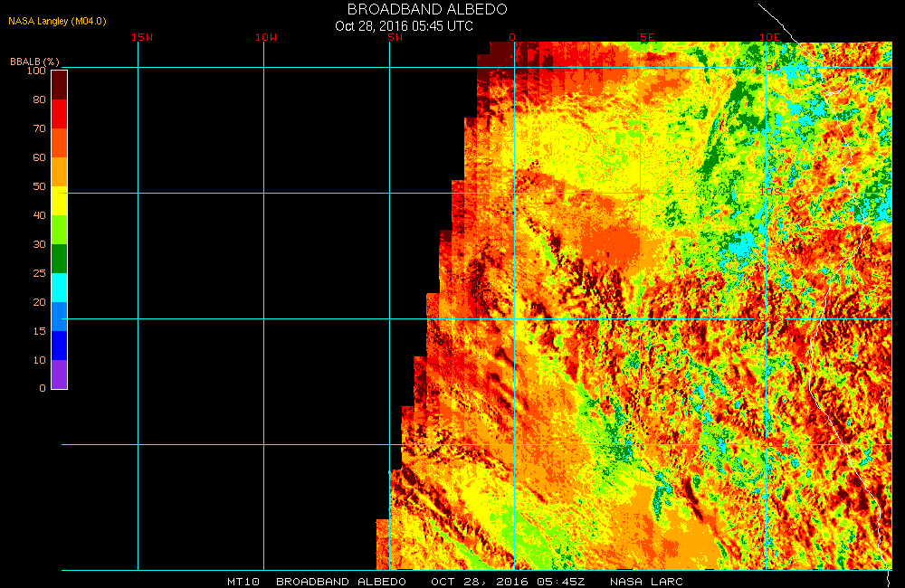Click the dark red 80-100% legend swatch
The height and width of the screenshot is (588, 905).
pyautogui.click(x=59, y=85)
